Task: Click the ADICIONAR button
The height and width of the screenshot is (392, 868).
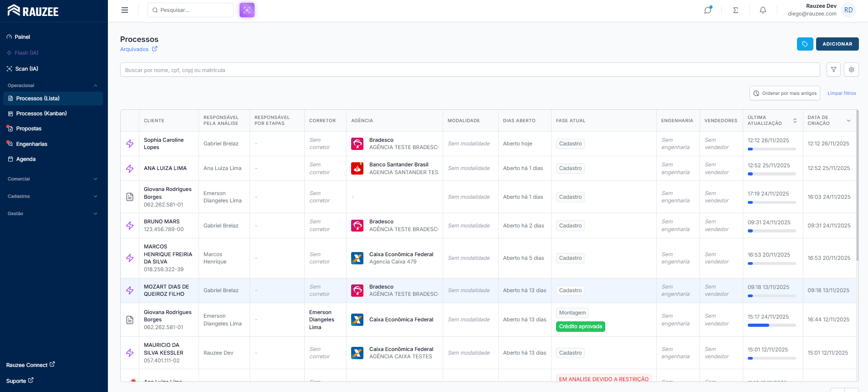Action: coord(837,44)
